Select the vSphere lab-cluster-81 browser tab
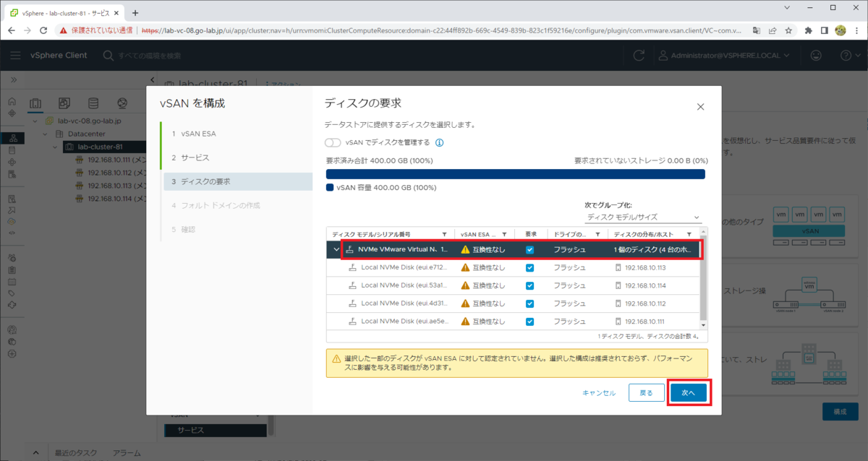Screen dimensions: 868x461 [66, 13]
